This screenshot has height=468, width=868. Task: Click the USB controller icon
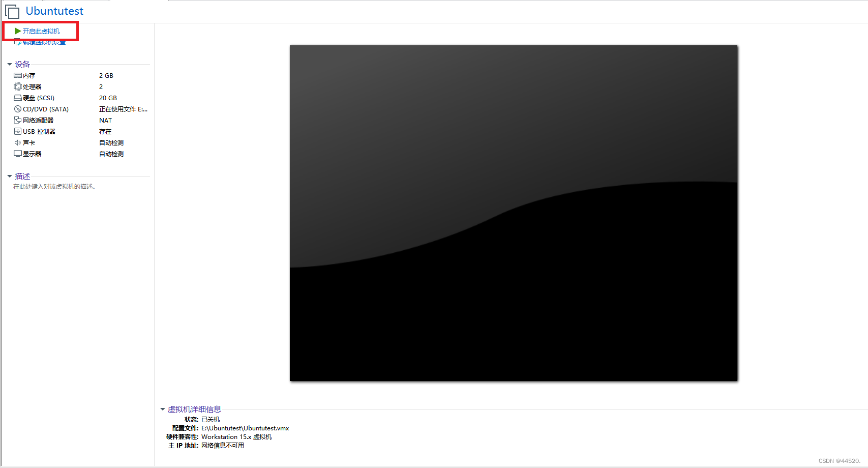[x=18, y=131]
